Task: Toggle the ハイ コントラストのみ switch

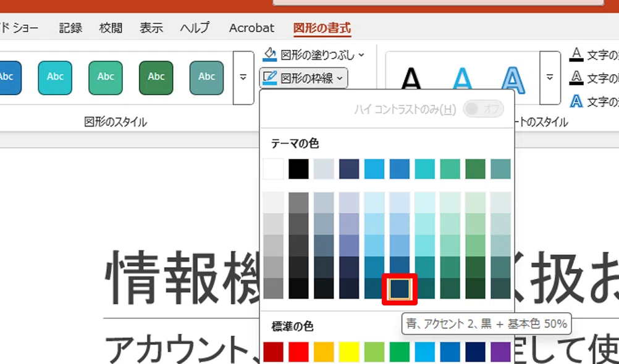Action: 483,109
